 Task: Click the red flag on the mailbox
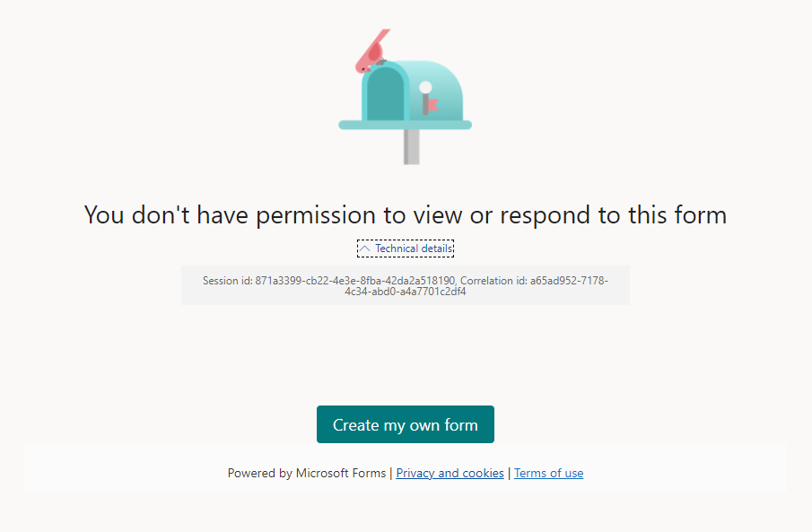click(432, 106)
